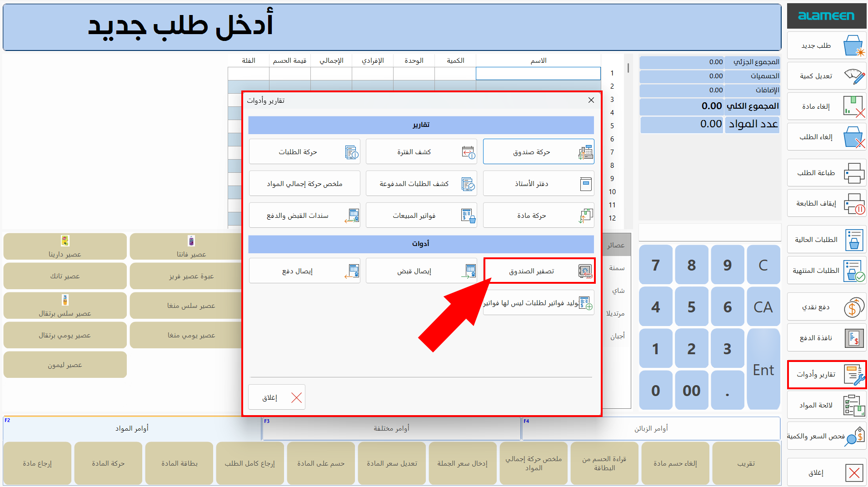Switch to the أوامر المواد F2 tab
868x487 pixels.
[132, 428]
